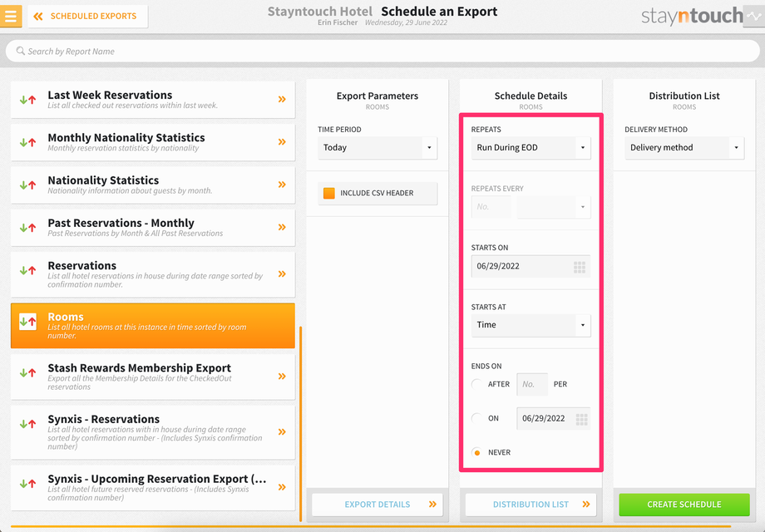This screenshot has height=532, width=765.
Task: Select the Ends On After radio button
Action: coord(477,384)
